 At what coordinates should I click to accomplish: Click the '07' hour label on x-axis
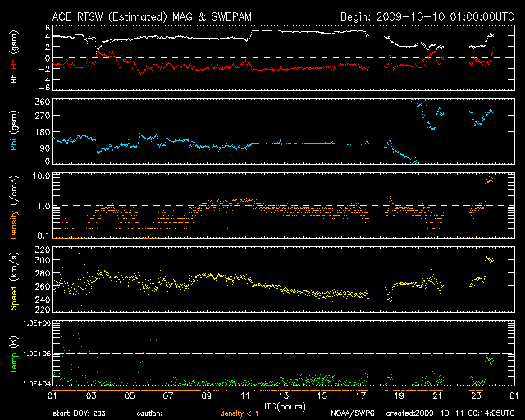click(x=168, y=396)
